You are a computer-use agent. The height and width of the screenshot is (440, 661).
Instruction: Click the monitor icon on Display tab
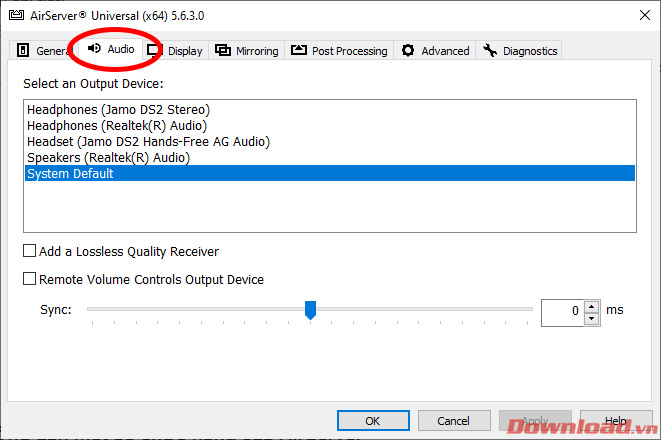tap(154, 50)
